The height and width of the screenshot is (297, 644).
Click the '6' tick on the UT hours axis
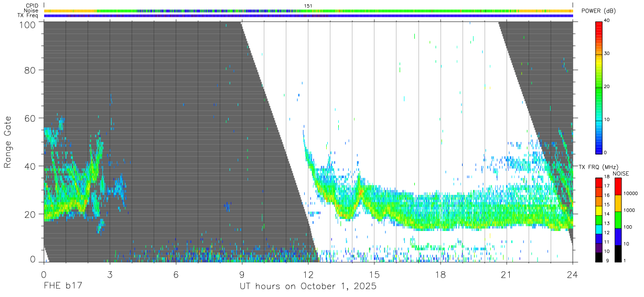pos(176,273)
